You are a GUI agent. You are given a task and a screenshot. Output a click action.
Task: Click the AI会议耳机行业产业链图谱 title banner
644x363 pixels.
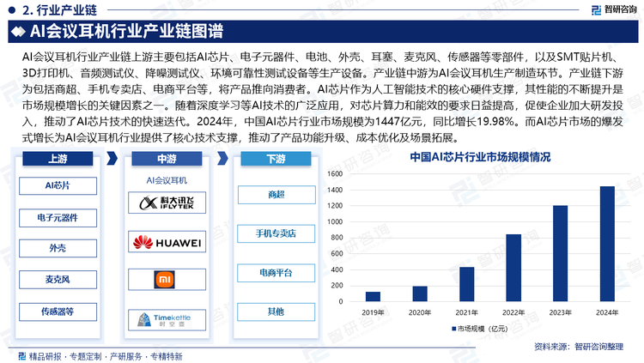(323, 32)
